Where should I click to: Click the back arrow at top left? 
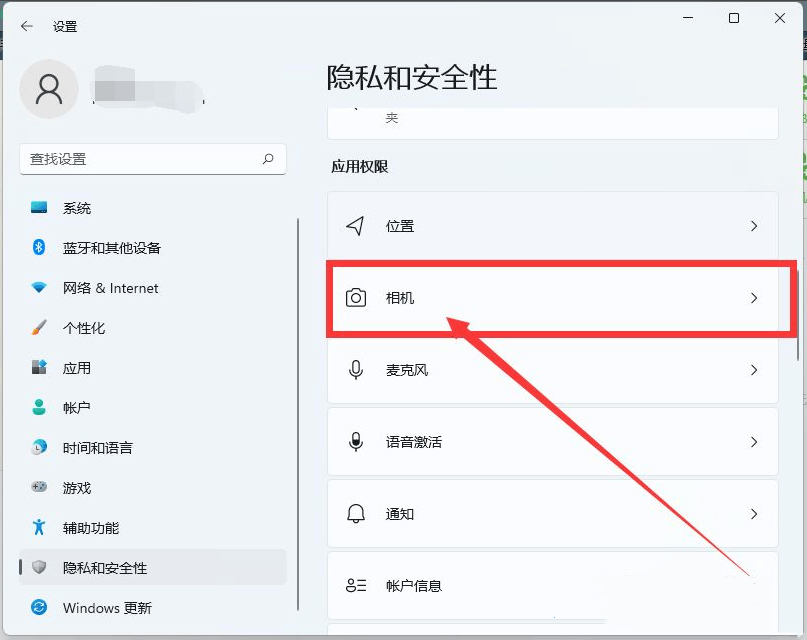[26, 26]
